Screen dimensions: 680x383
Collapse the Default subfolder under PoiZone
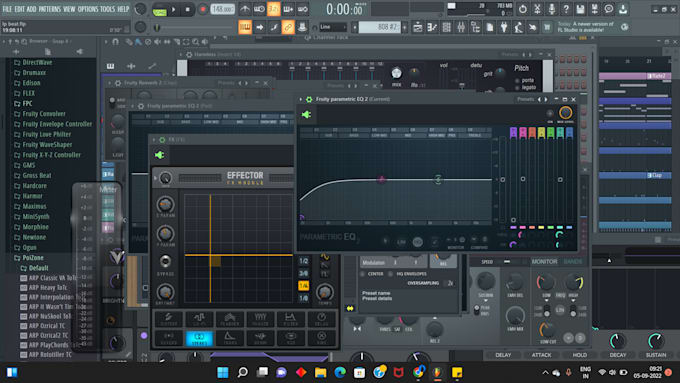click(35, 268)
